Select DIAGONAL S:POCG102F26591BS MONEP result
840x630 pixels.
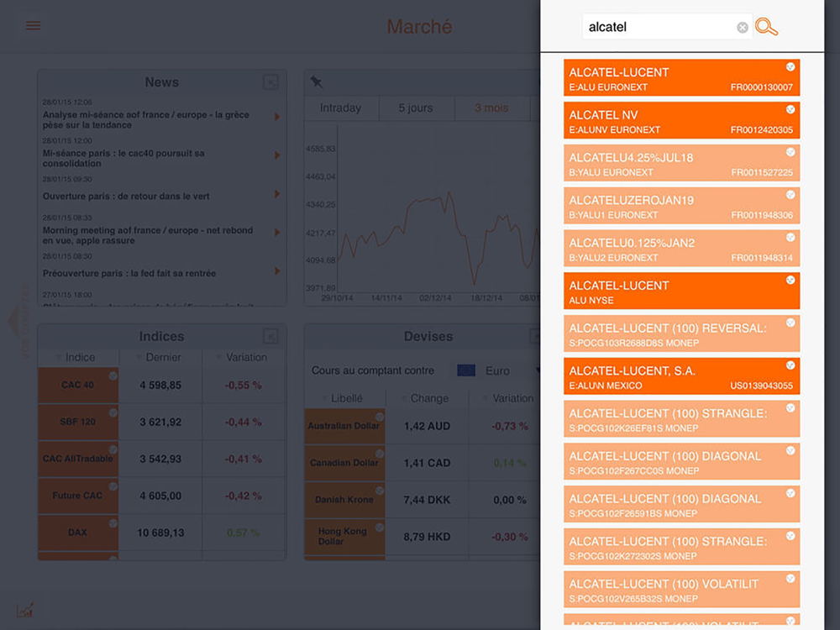681,504
